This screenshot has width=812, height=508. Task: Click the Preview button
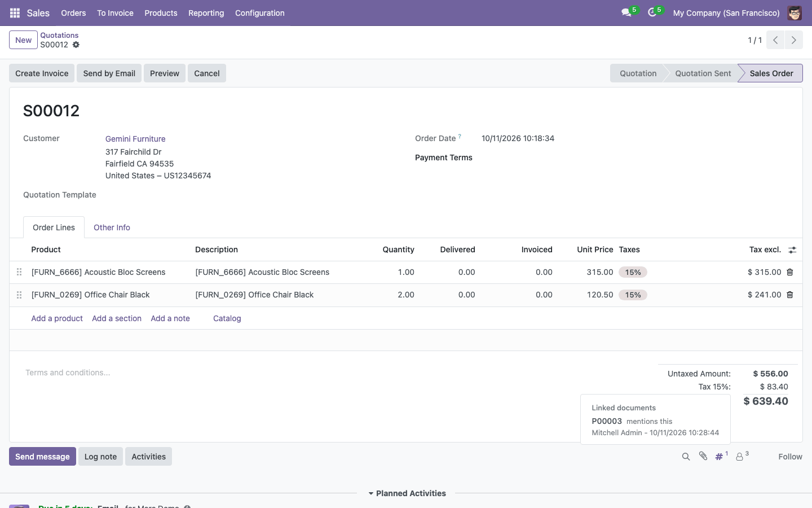click(x=165, y=73)
